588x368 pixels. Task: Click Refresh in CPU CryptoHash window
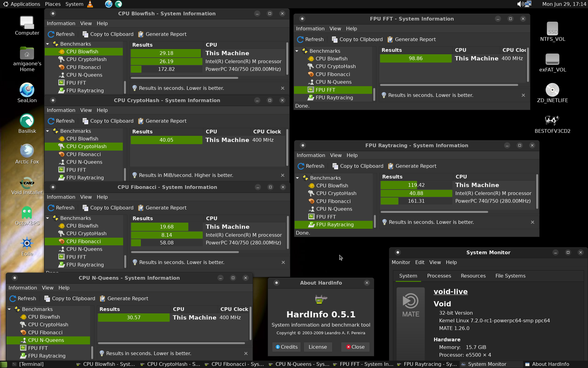point(61,121)
